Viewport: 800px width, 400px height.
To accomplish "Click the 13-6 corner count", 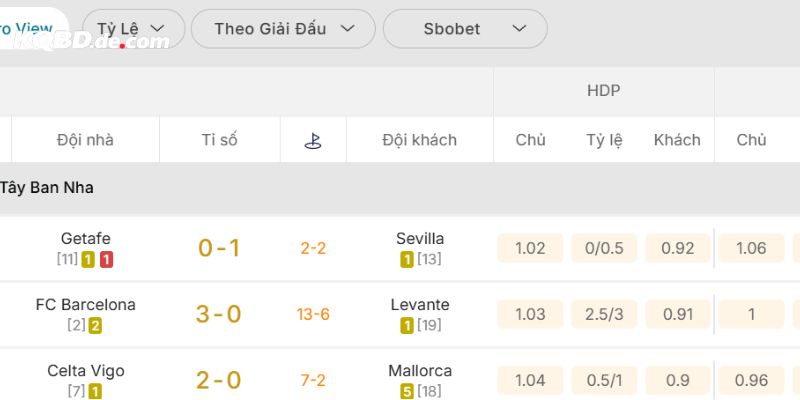I will (x=313, y=314).
